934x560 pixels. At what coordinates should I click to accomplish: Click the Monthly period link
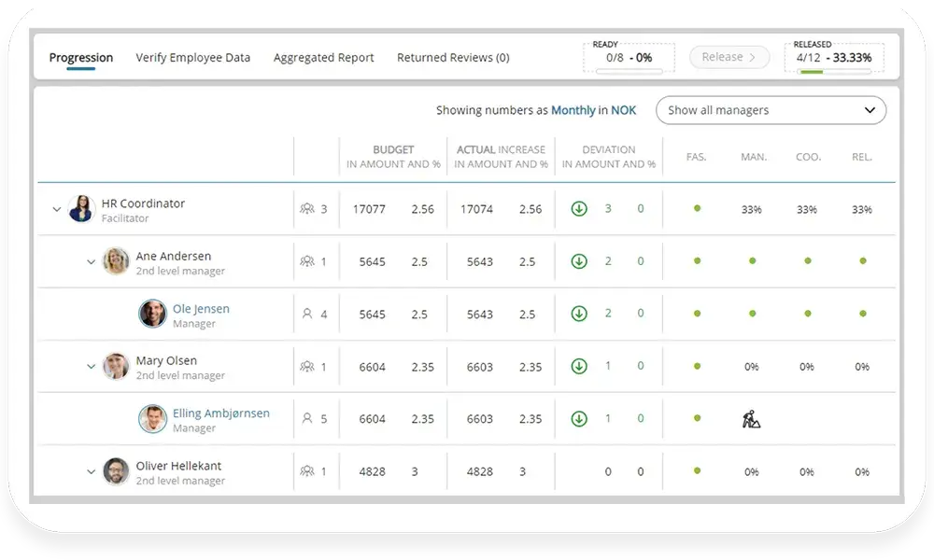[x=573, y=110]
